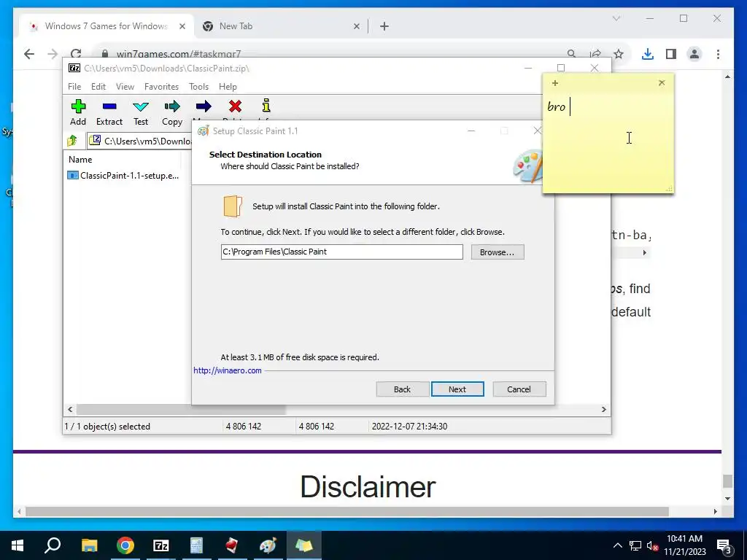
Task: Click 7-Zip horizontal scrollbar left arrow
Action: point(70,409)
